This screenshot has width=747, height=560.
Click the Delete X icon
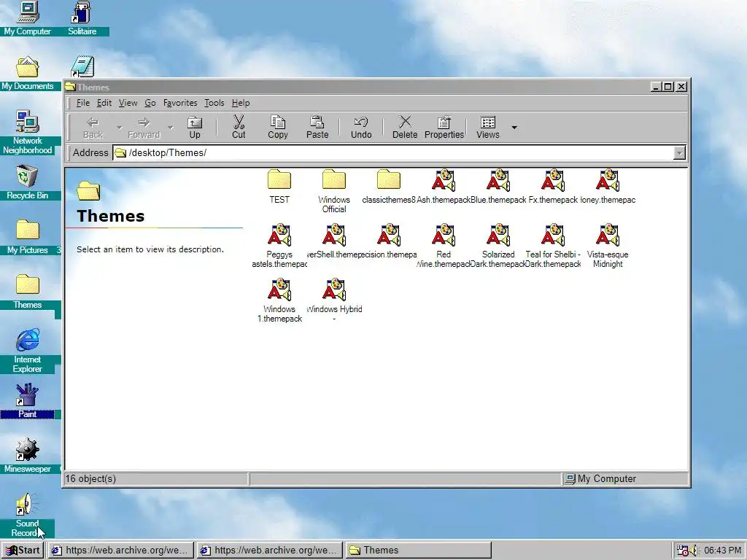coord(405,122)
